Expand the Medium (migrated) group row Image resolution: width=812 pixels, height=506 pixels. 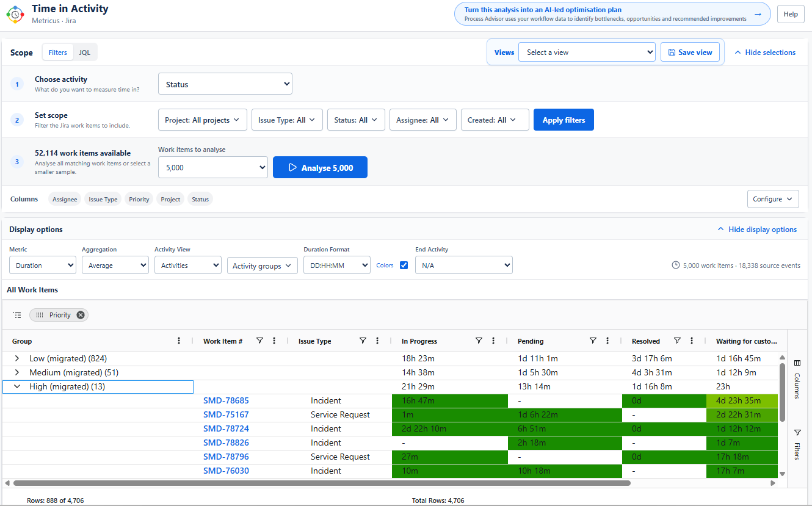(16, 372)
